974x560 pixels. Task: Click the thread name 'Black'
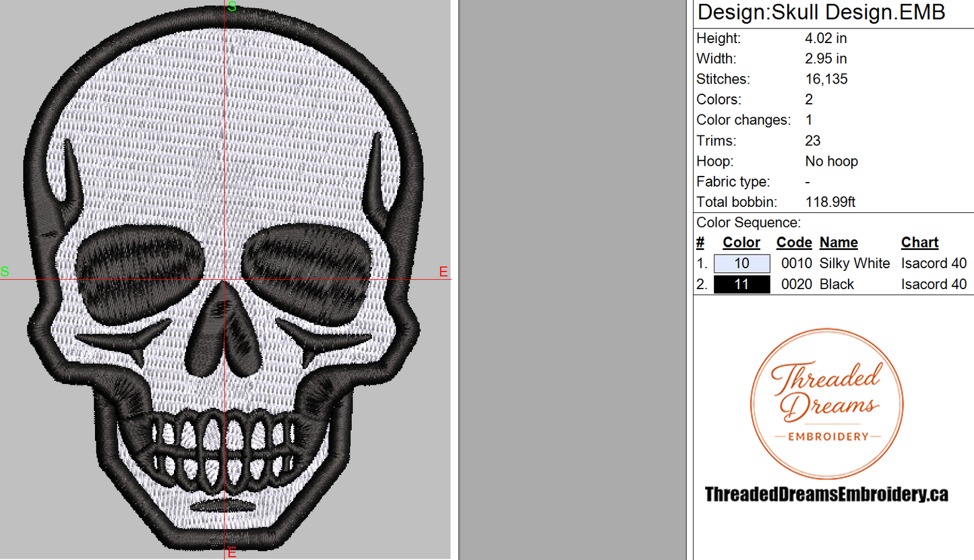click(x=836, y=284)
